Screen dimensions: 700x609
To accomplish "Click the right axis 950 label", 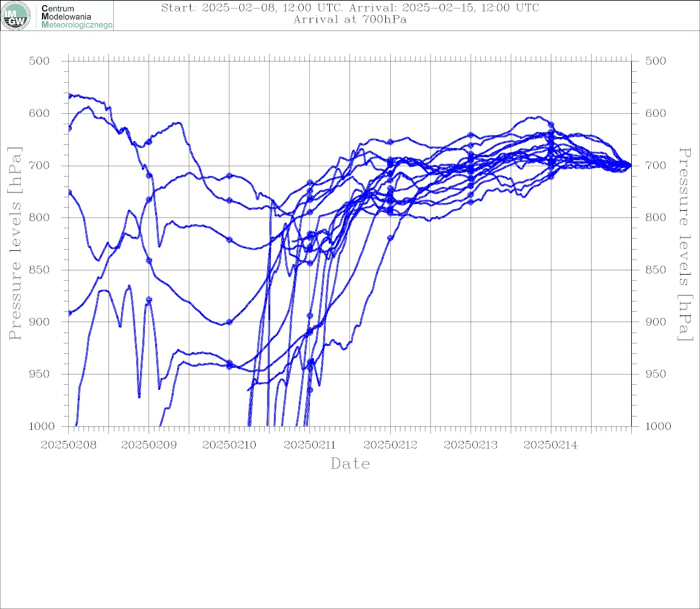I will [x=656, y=374].
